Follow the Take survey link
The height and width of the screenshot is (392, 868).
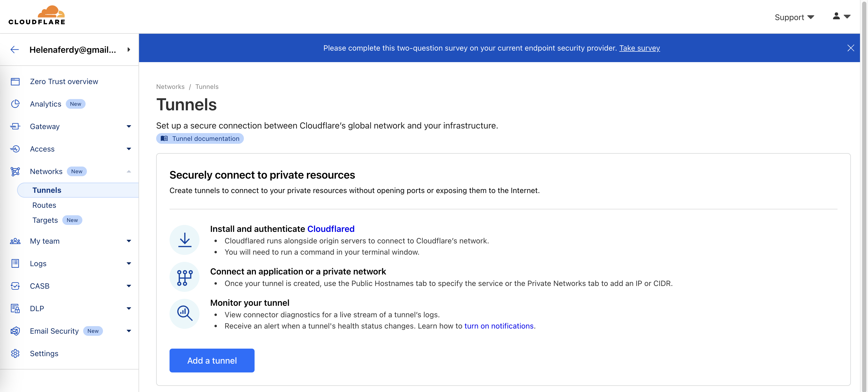pyautogui.click(x=639, y=48)
